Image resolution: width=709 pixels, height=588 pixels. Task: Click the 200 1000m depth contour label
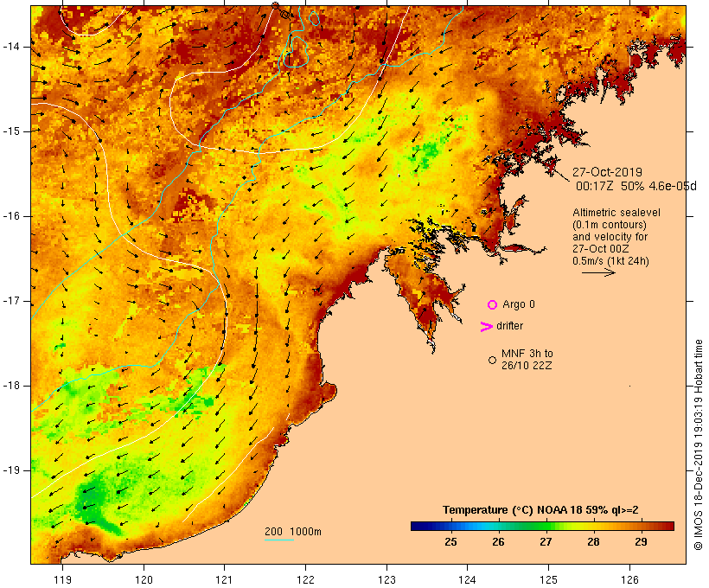[x=293, y=532]
